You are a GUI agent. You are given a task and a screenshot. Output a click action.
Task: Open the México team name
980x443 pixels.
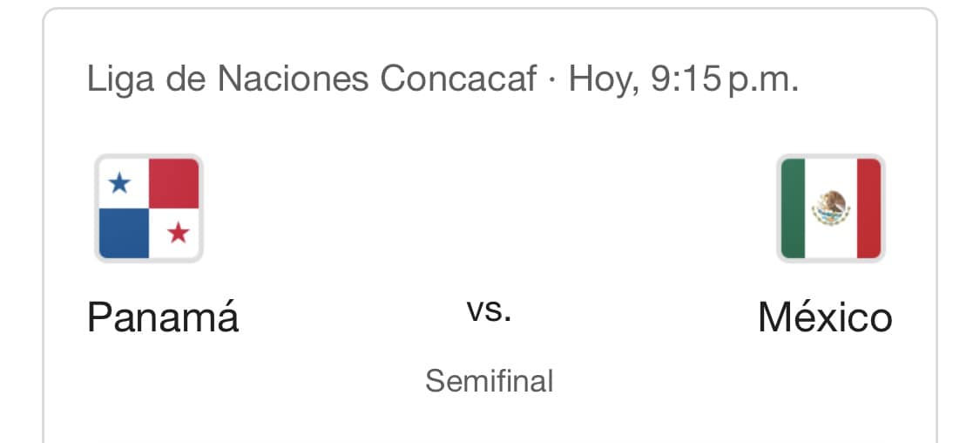pyautogui.click(x=825, y=317)
